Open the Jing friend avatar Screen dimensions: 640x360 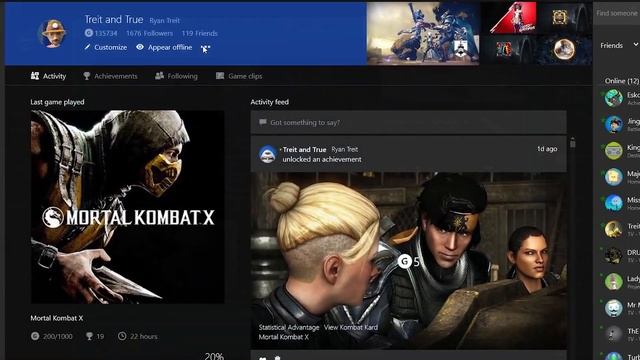click(613, 124)
